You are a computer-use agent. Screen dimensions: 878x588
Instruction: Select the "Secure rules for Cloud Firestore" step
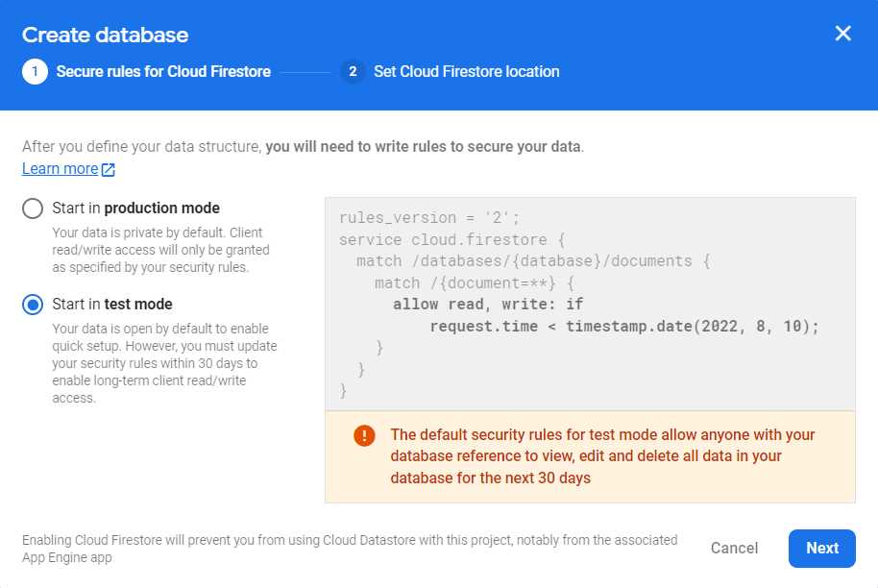(163, 71)
